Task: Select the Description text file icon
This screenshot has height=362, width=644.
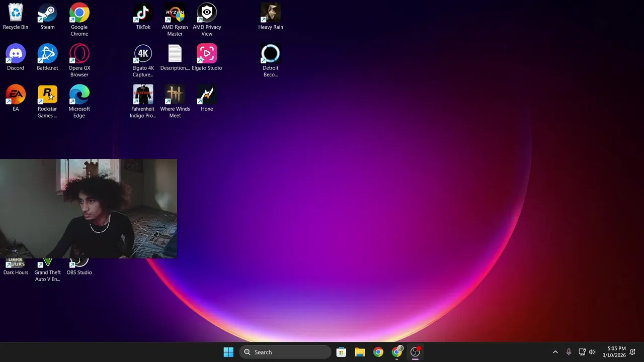Action: pos(175,57)
